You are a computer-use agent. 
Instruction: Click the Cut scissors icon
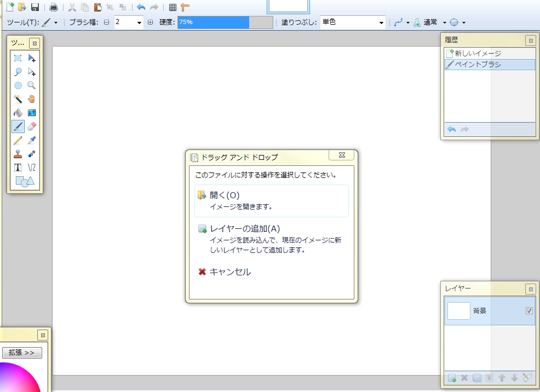(72, 7)
